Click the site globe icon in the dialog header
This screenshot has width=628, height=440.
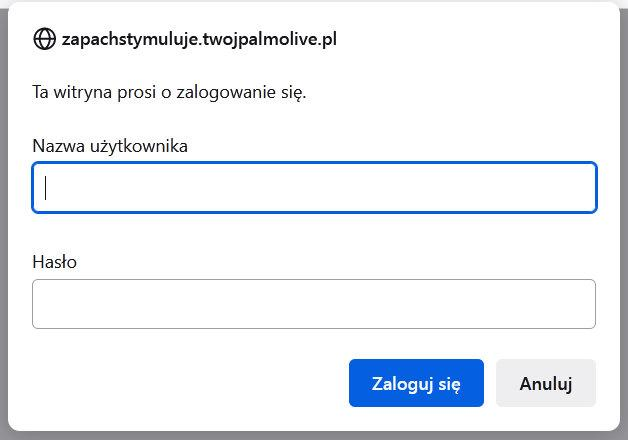(44, 39)
